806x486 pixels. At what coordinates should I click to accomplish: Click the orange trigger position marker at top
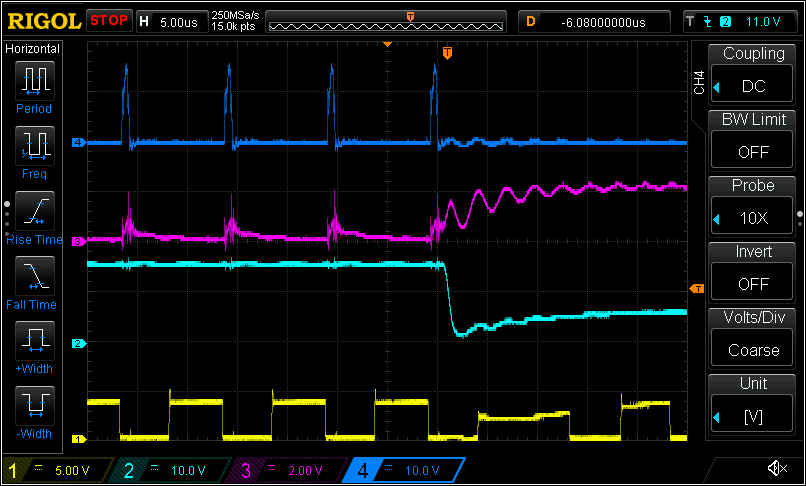tap(447, 52)
